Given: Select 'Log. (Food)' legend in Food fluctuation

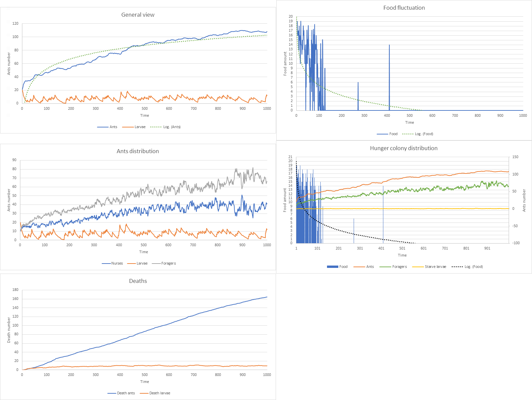Looking at the screenshot, I should (x=418, y=134).
